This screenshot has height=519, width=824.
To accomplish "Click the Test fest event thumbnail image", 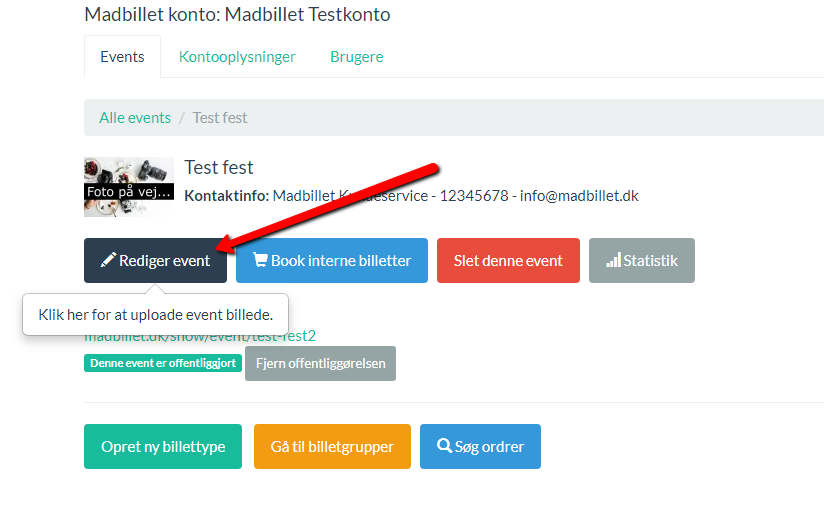I will (129, 187).
